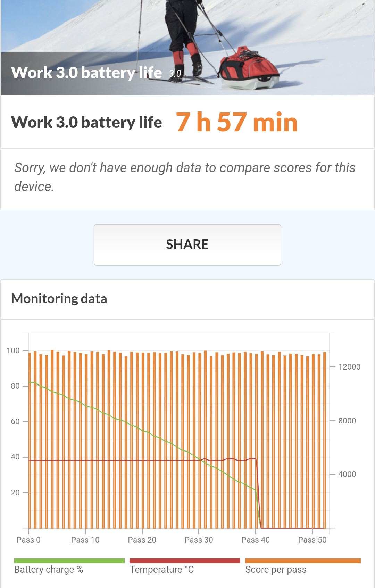Click the red Temperature legend swatch
Image resolution: width=375 pixels, height=588 pixels.
click(x=185, y=561)
